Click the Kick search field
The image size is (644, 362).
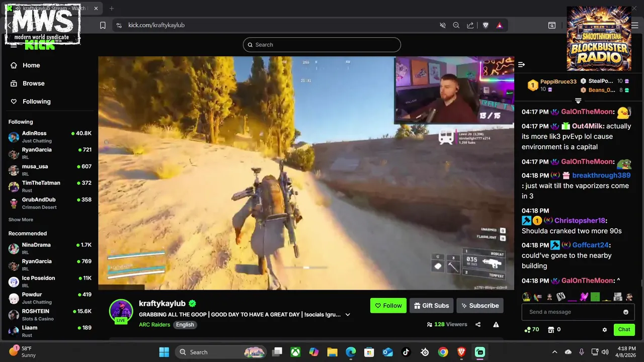tap(322, 45)
